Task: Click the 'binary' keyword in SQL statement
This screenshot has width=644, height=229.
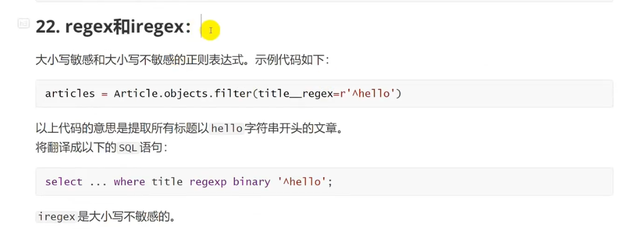Action: pyautogui.click(x=252, y=181)
